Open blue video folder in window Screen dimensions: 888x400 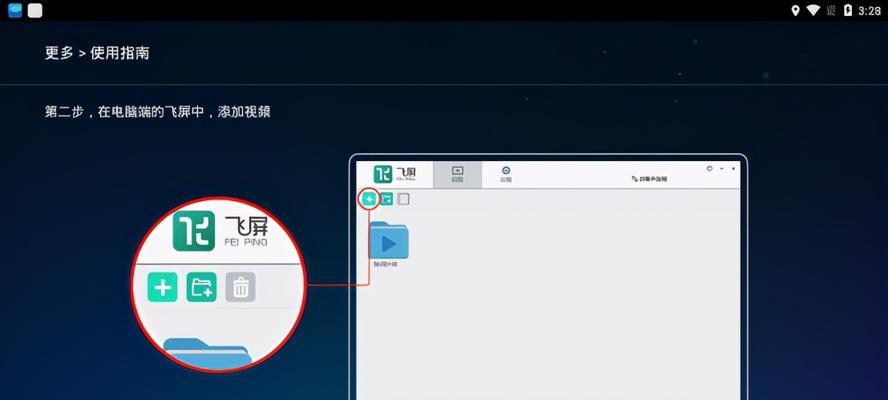click(388, 241)
